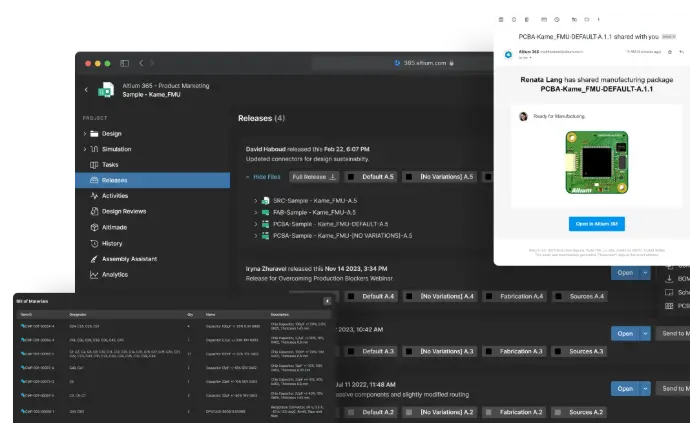
Task: Open the Jul 11 2022 release
Action: point(625,389)
